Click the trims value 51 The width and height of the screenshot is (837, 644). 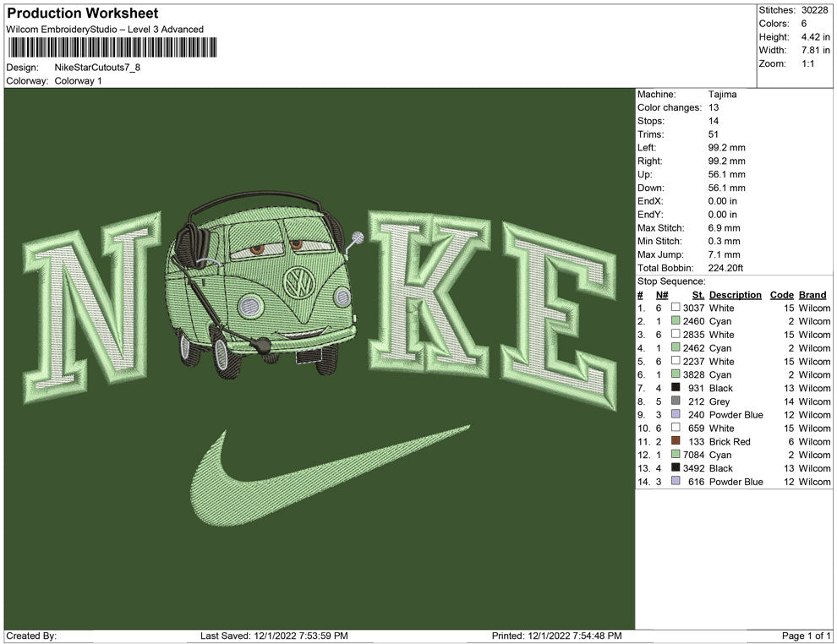(x=714, y=134)
